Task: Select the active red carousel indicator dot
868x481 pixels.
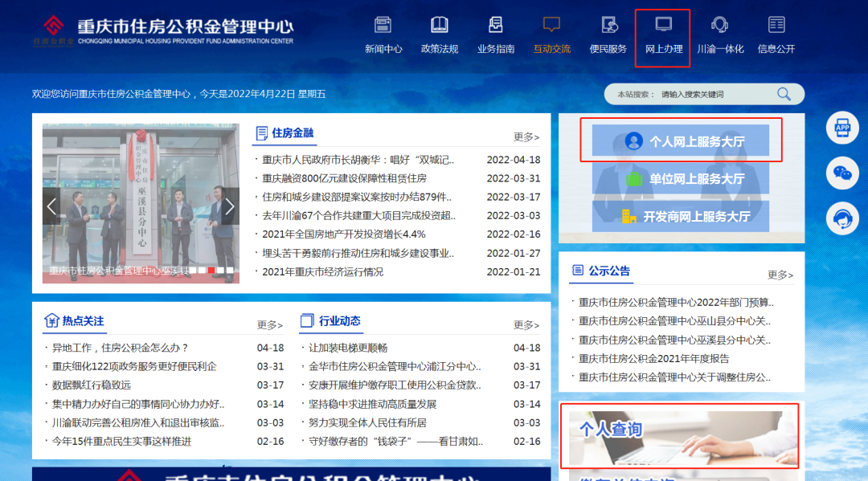Action: click(211, 271)
